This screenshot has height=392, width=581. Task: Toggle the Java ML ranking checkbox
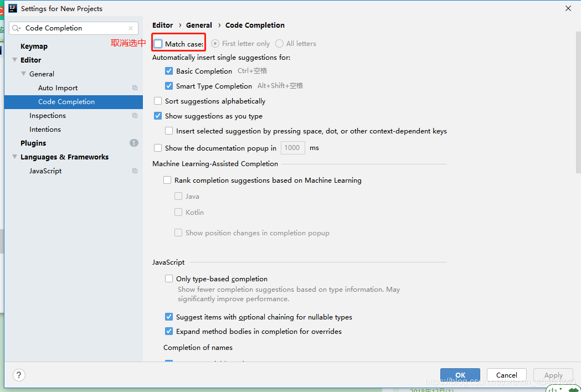coord(178,196)
